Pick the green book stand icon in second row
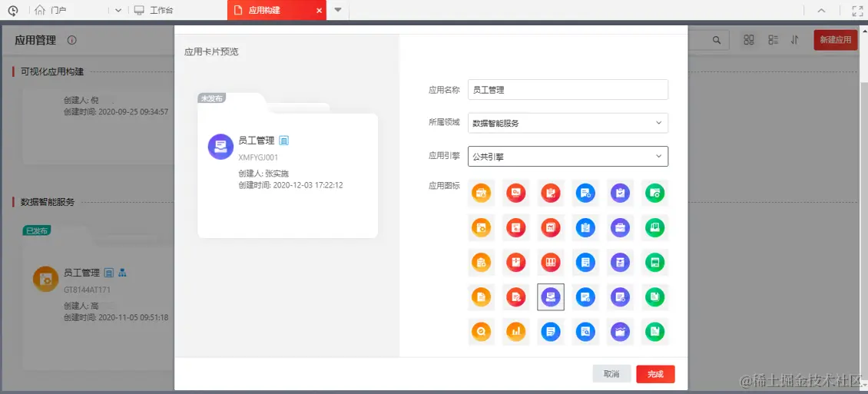 click(x=655, y=227)
